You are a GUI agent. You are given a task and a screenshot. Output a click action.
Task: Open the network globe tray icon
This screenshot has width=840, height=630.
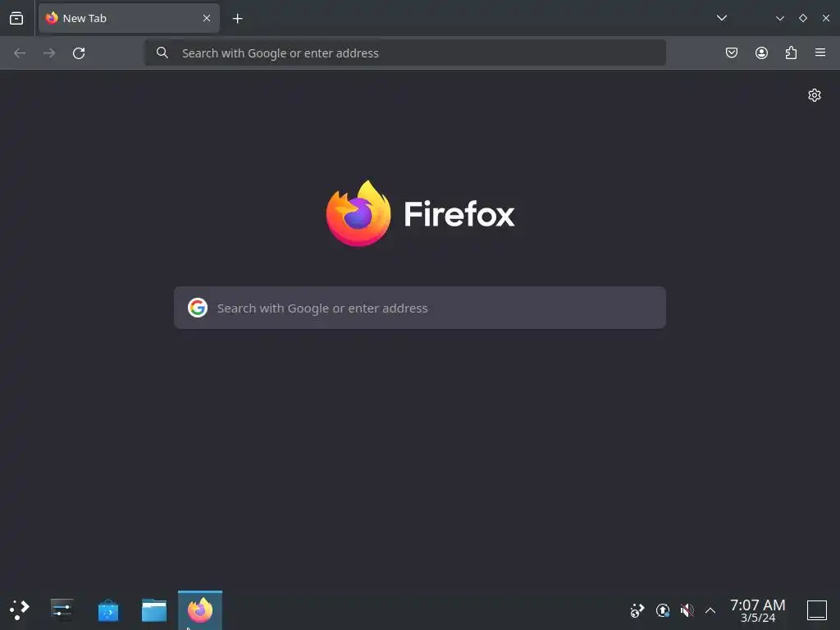(x=637, y=609)
